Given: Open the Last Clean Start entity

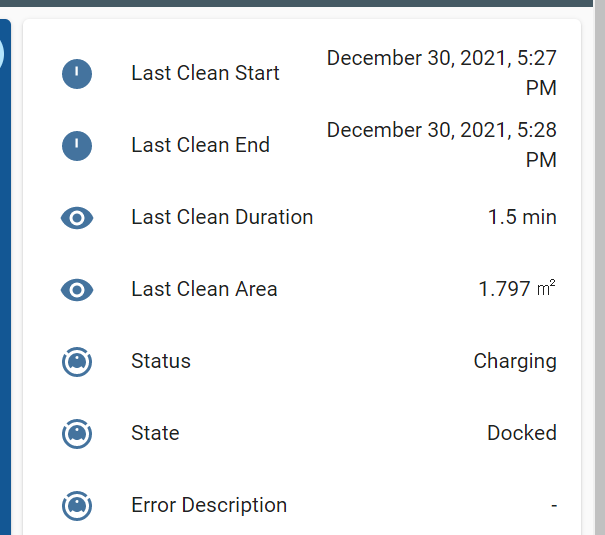Looking at the screenshot, I should point(205,73).
